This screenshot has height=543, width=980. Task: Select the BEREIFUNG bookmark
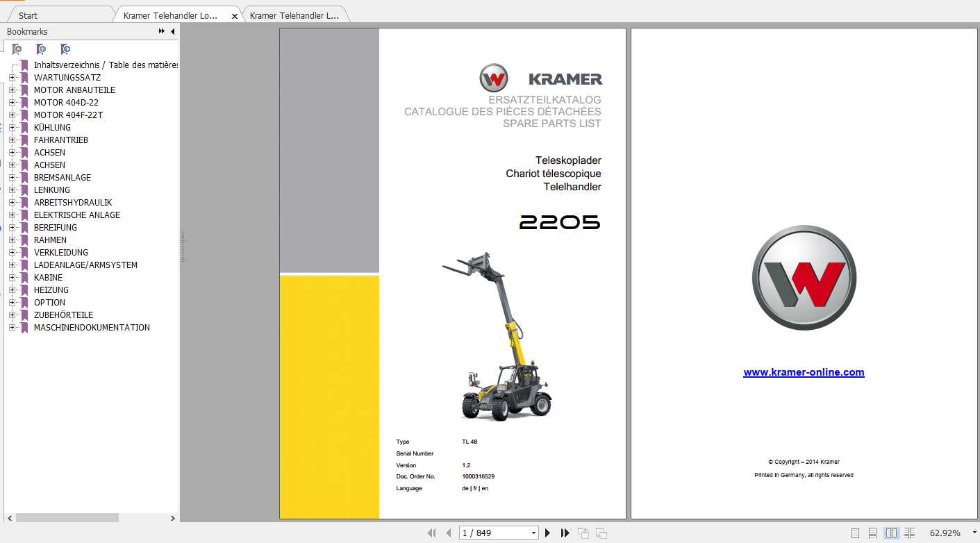point(56,228)
